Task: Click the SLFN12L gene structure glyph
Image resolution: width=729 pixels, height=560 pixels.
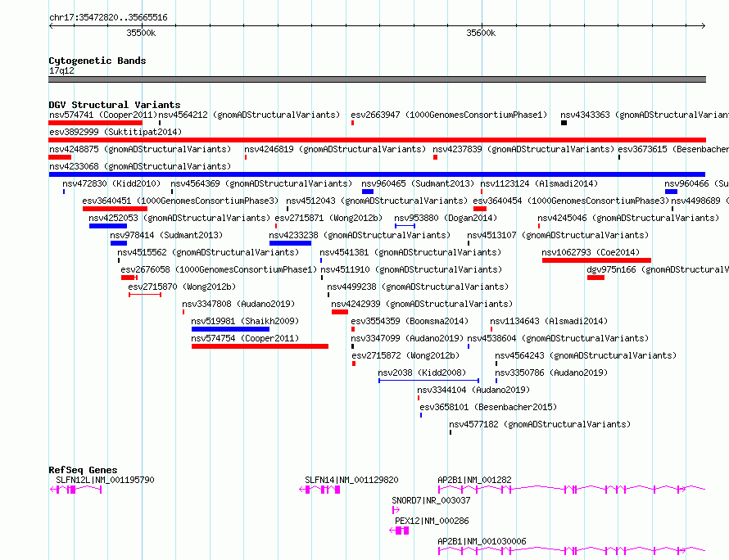Action: pyautogui.click(x=76, y=490)
